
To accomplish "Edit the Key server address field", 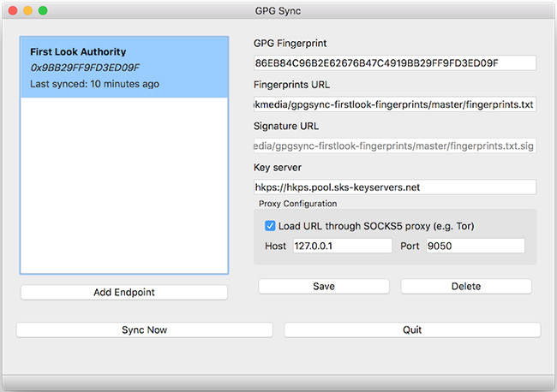I will coord(394,187).
